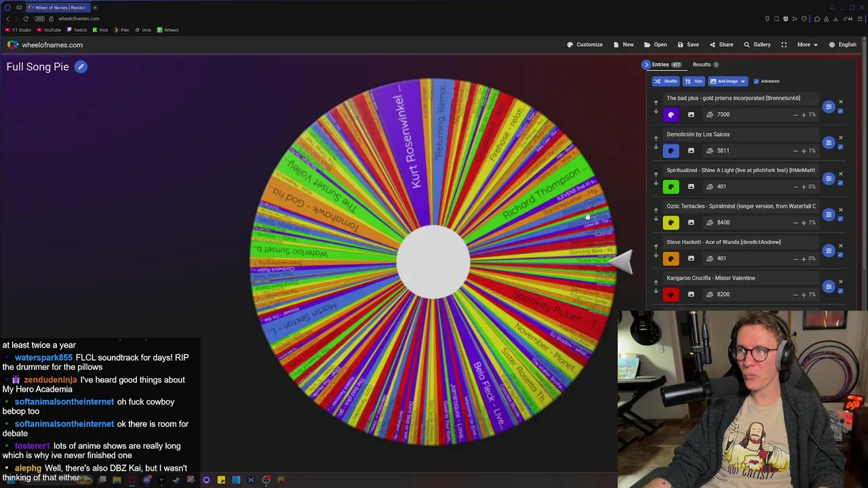
Task: Open entry options for Steve Hackett
Action: click(x=828, y=250)
